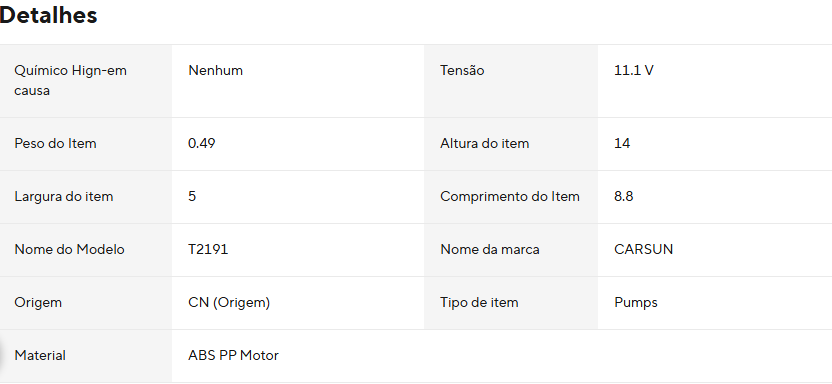Screen dimensions: 832x384
Task: Click the 0.49 weight value
Action: (202, 144)
